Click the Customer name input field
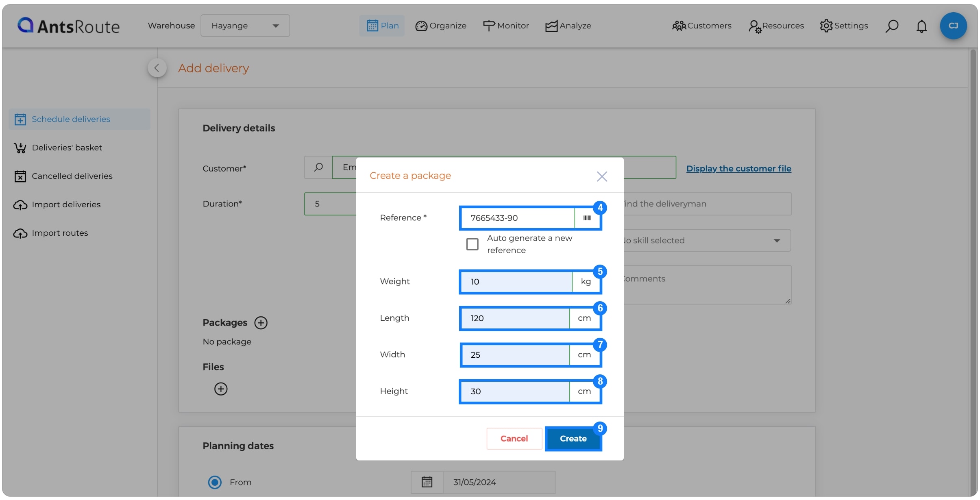The height and width of the screenshot is (500, 980). [x=504, y=167]
